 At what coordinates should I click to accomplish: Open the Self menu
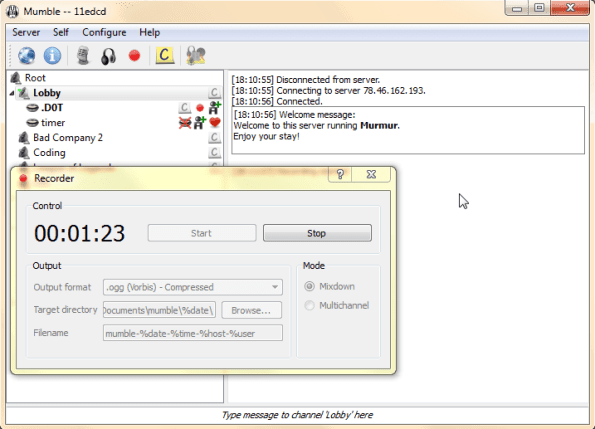tap(61, 33)
